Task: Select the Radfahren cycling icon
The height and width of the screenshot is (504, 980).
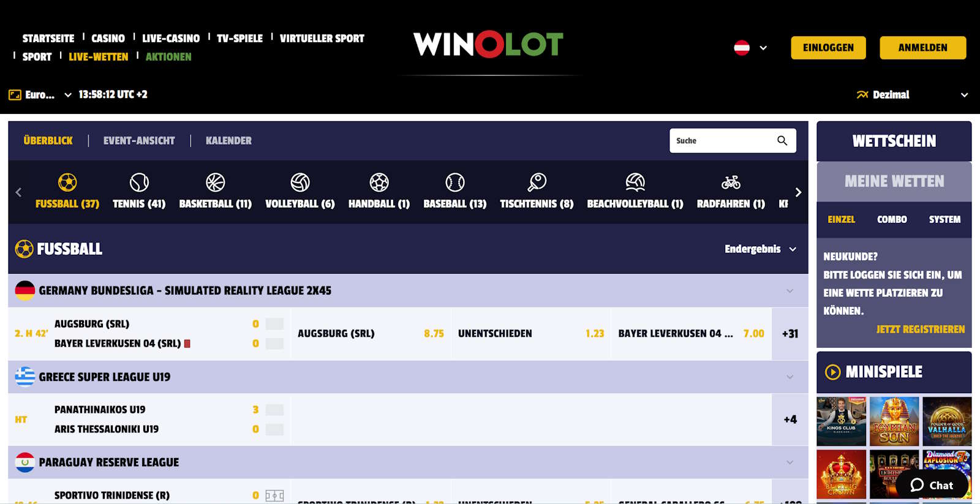Action: pos(731,182)
